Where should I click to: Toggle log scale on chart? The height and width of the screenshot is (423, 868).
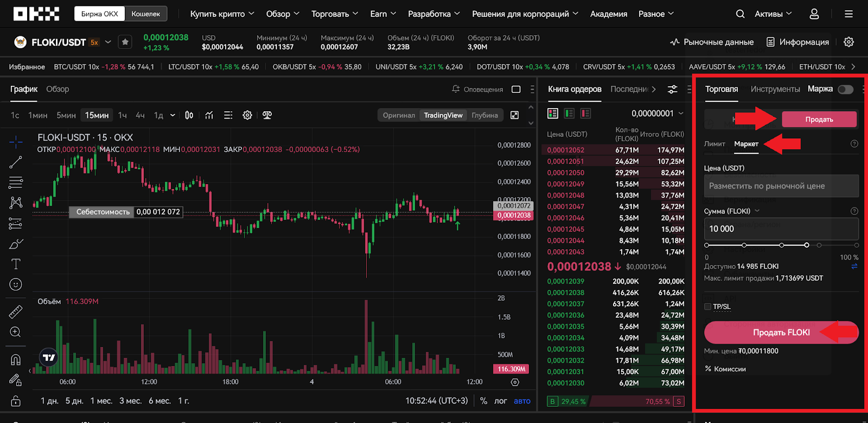[500, 401]
